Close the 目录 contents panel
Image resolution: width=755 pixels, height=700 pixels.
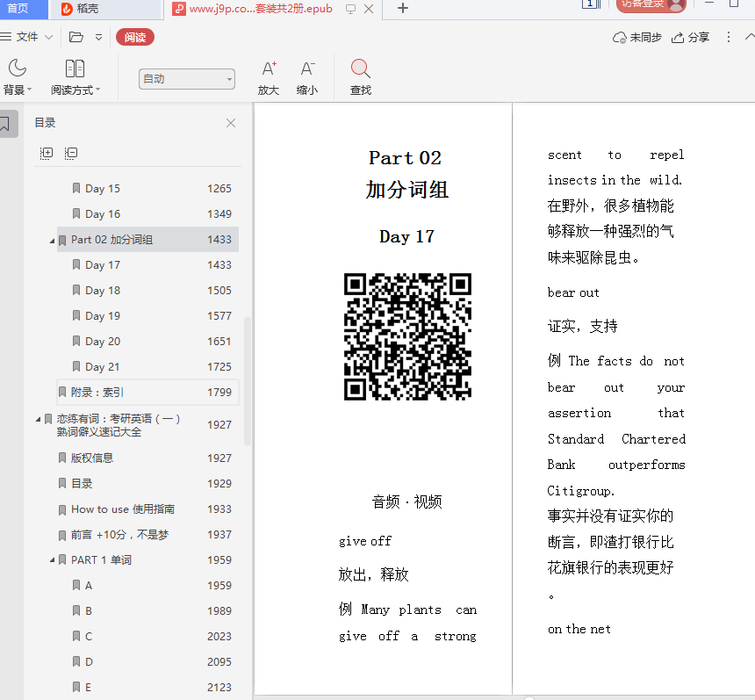pos(231,123)
